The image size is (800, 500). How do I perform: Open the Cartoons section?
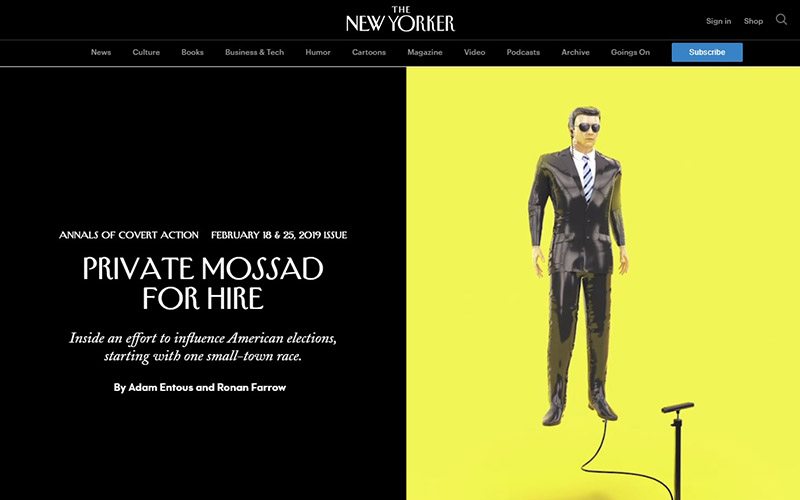[x=369, y=52]
